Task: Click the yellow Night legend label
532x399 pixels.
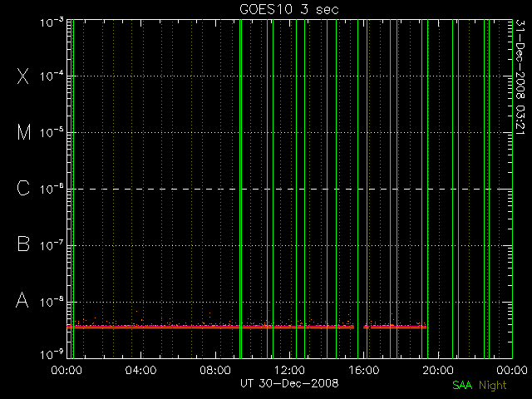Action: (x=493, y=386)
